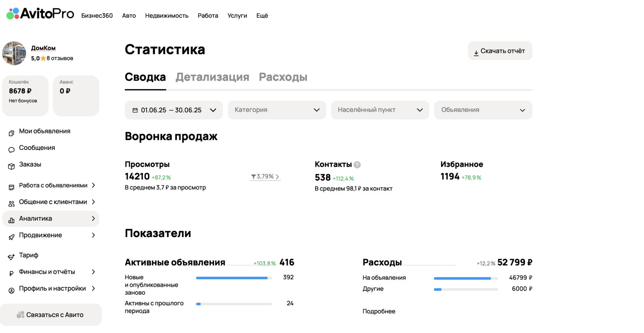
Task: Open the date range 01.06.25 — 30.06.25 dropdown
Action: (174, 110)
